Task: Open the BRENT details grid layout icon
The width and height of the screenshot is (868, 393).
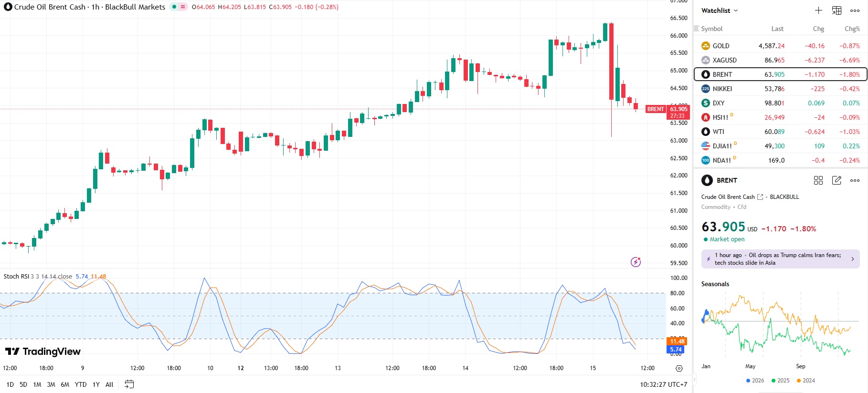Action: coord(818,180)
